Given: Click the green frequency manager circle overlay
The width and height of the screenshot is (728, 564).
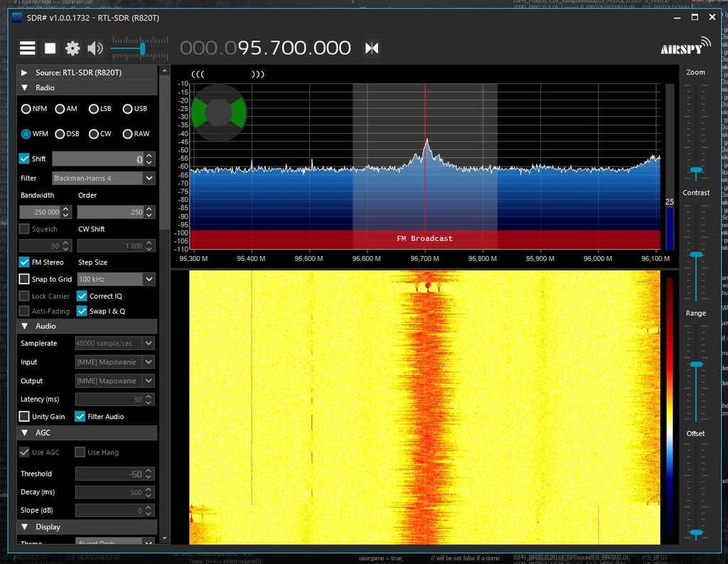Looking at the screenshot, I should coord(219,112).
